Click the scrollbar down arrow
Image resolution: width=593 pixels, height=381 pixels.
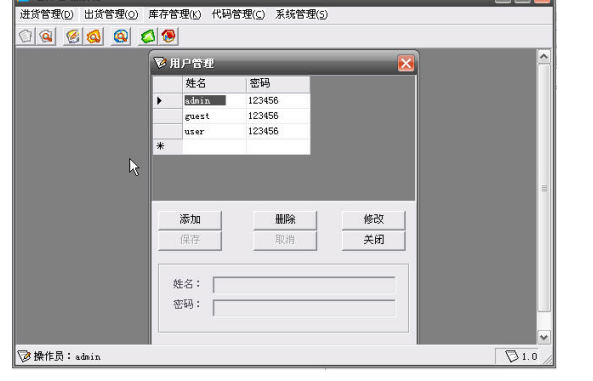pyautogui.click(x=544, y=337)
